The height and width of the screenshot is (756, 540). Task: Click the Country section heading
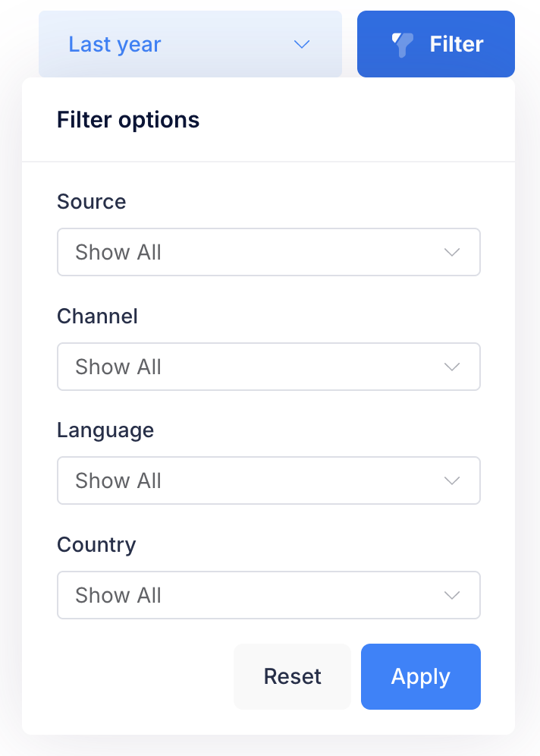[96, 545]
